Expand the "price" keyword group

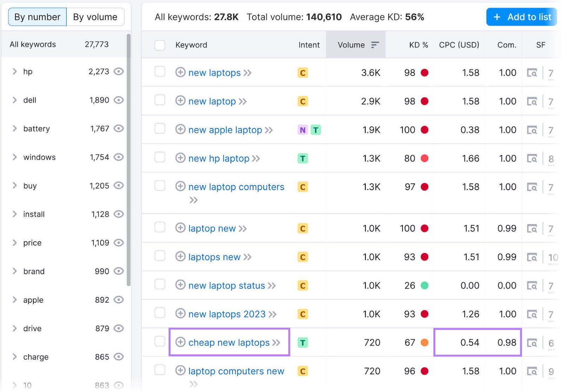point(14,242)
